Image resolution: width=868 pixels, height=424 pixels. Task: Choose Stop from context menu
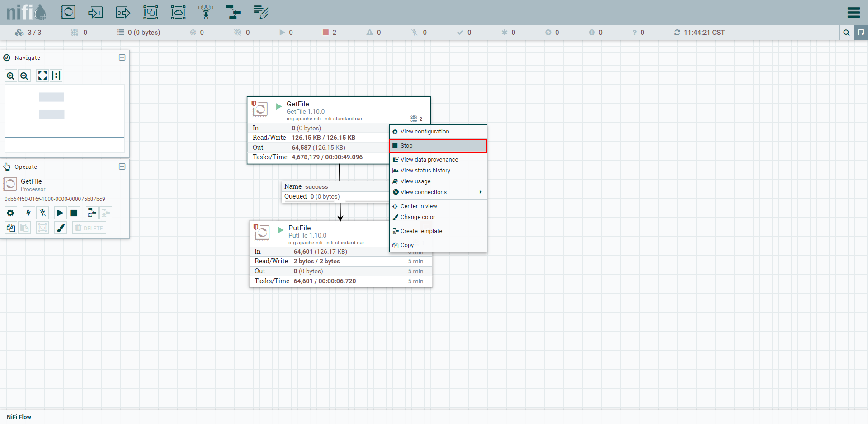[438, 146]
